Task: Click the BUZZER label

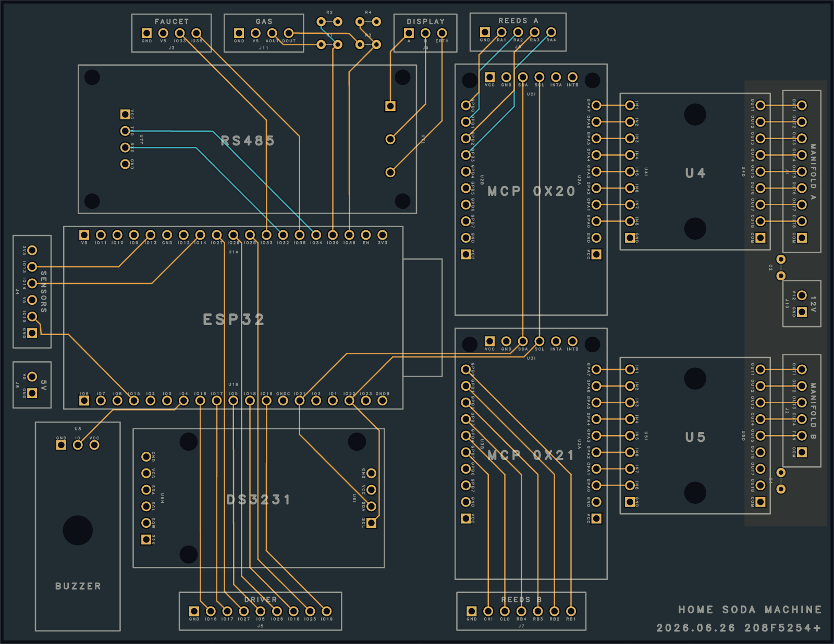Action: pyautogui.click(x=78, y=586)
